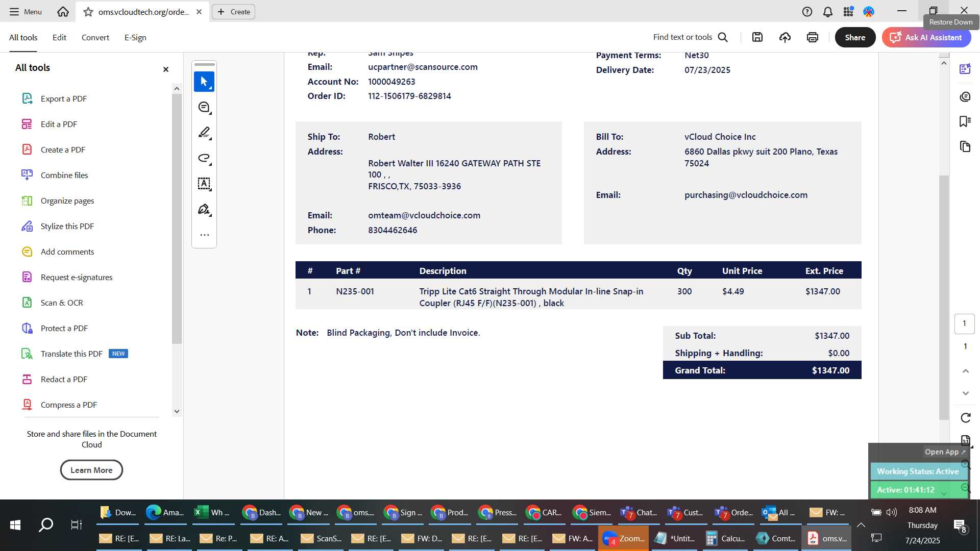Image resolution: width=980 pixels, height=551 pixels.
Task: Open the Menu hamburger
Action: (x=26, y=12)
